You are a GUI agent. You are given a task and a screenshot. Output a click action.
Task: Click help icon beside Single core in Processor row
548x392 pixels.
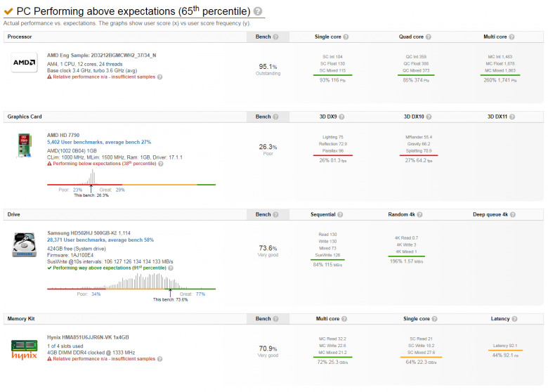coord(346,37)
